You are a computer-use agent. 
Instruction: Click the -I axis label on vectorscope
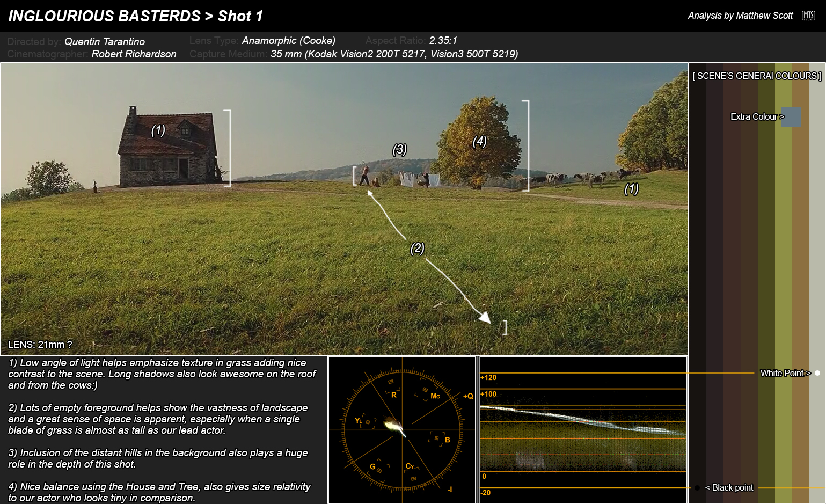[x=450, y=489]
